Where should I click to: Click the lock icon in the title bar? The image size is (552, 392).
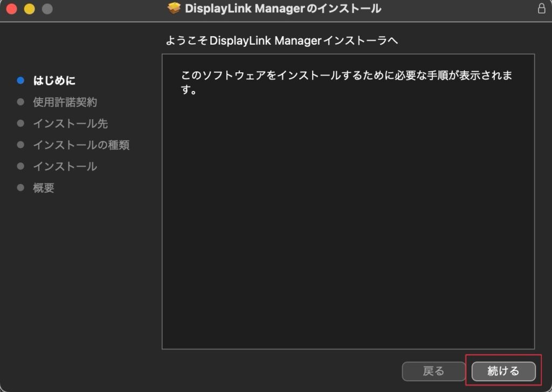point(541,8)
